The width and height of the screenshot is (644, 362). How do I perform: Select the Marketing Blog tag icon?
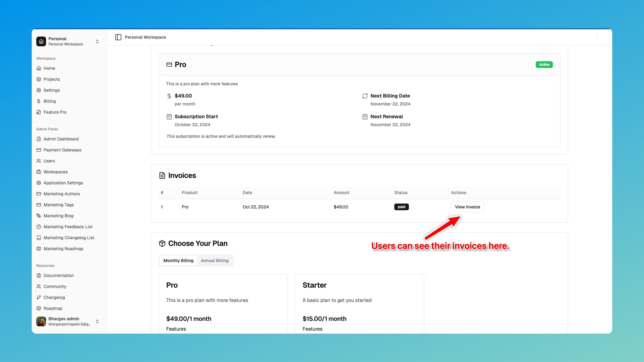coord(39,215)
